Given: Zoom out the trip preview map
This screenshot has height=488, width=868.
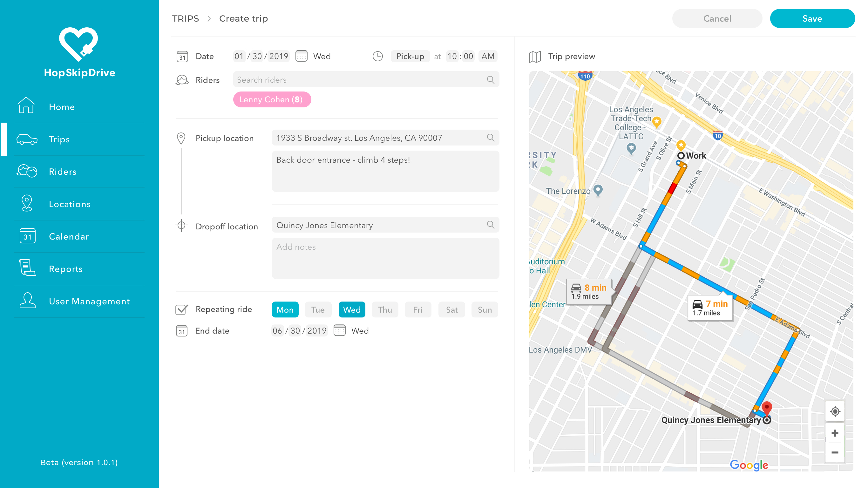Looking at the screenshot, I should tap(835, 453).
